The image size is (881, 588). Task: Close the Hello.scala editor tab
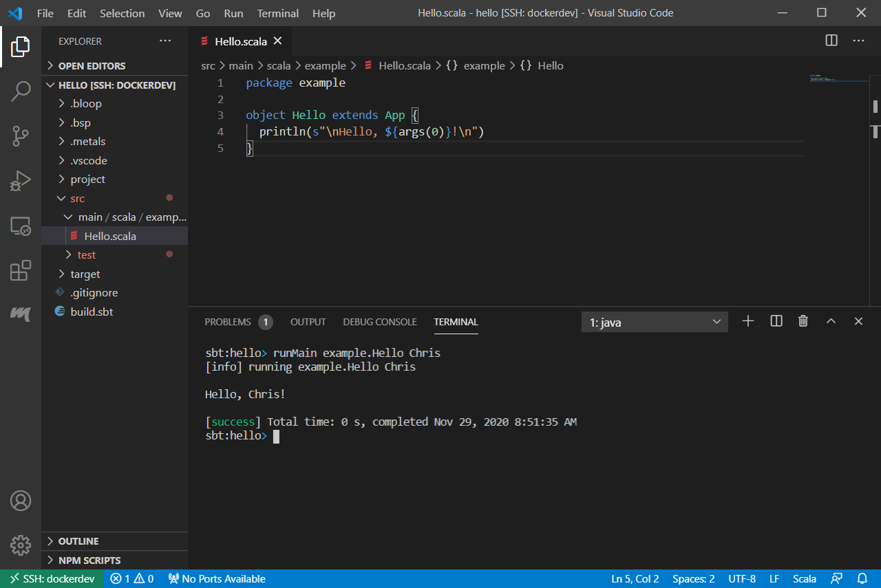278,41
